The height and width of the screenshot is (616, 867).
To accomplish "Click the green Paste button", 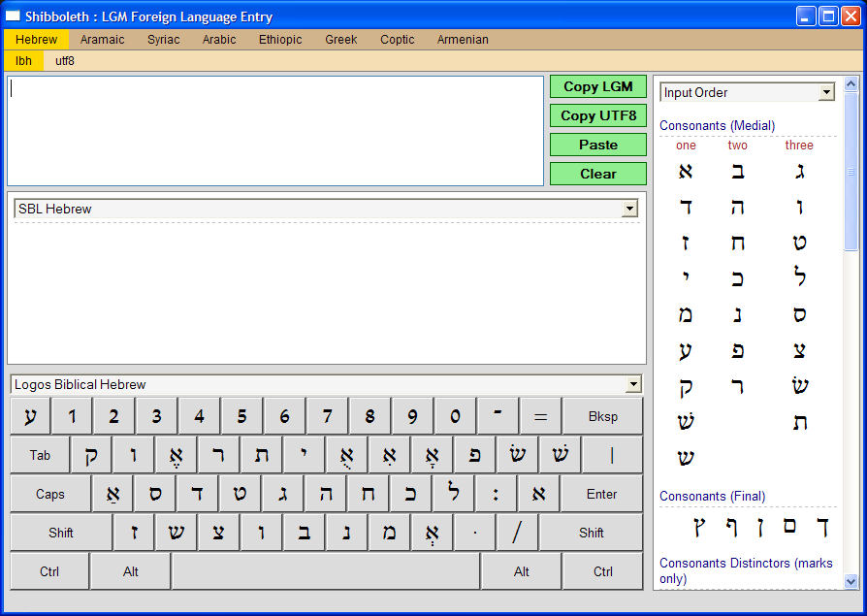I will (598, 145).
